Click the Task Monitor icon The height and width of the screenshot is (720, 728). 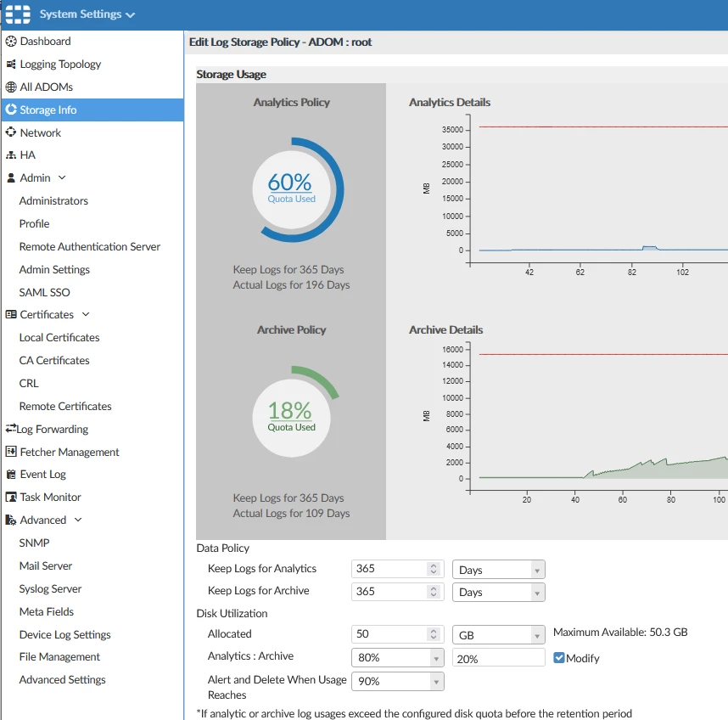(11, 497)
